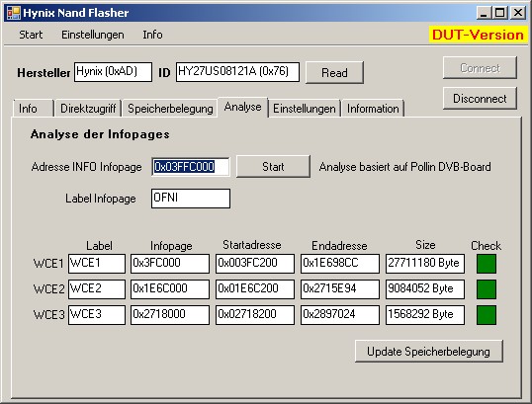Open the Info menu in menu bar
532x404 pixels.
pyautogui.click(x=152, y=35)
